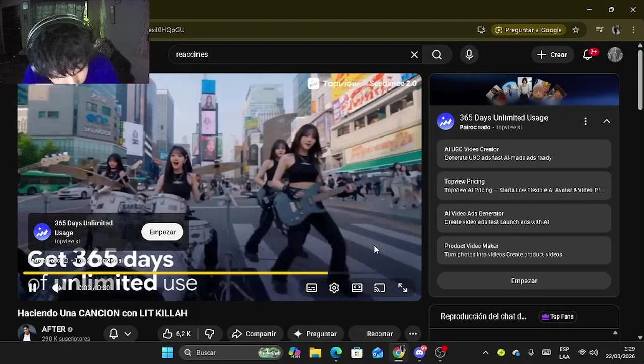Expand the system tray hidden icons chevron
The image size is (644, 364).
point(485,353)
